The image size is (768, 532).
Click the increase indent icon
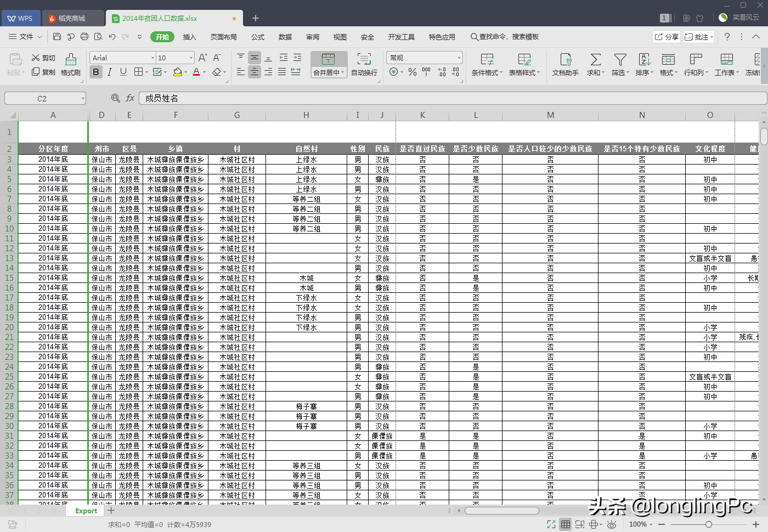pos(297,58)
